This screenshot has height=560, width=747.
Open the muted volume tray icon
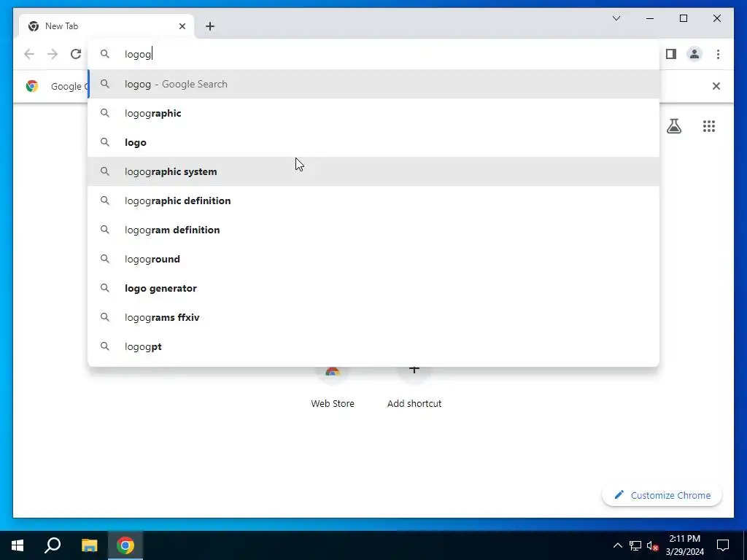click(653, 545)
